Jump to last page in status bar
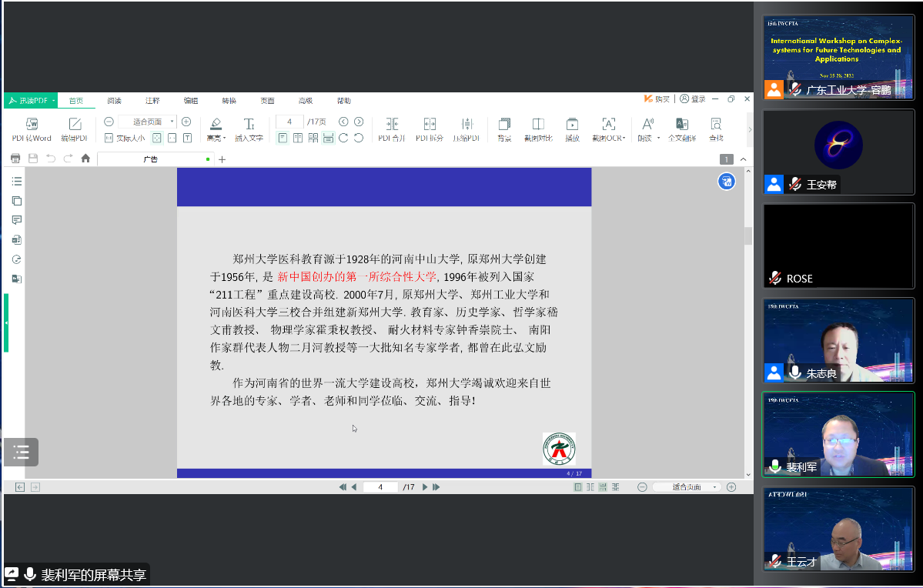The width and height of the screenshot is (923, 588). pyautogui.click(x=436, y=486)
